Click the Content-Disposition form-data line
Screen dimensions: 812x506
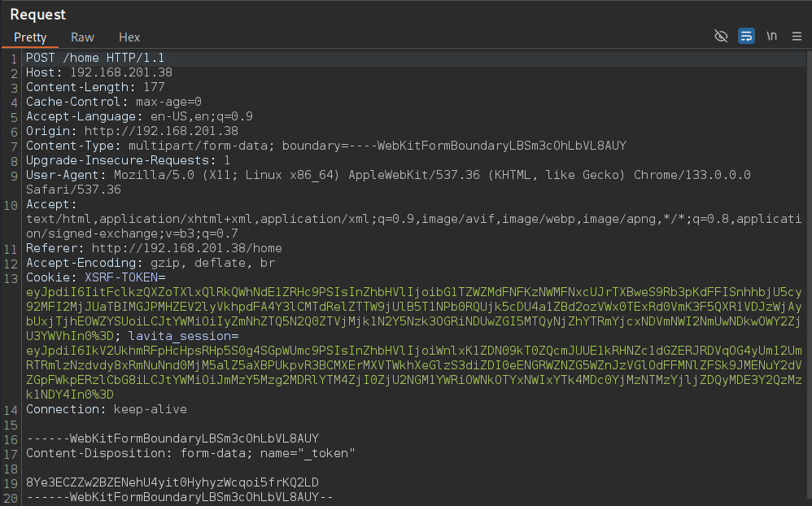pyautogui.click(x=190, y=454)
